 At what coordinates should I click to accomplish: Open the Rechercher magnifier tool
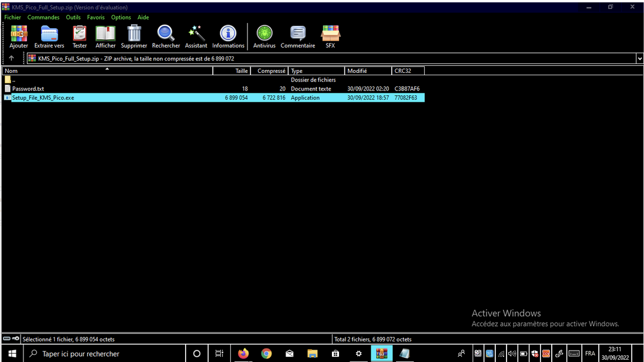click(166, 36)
